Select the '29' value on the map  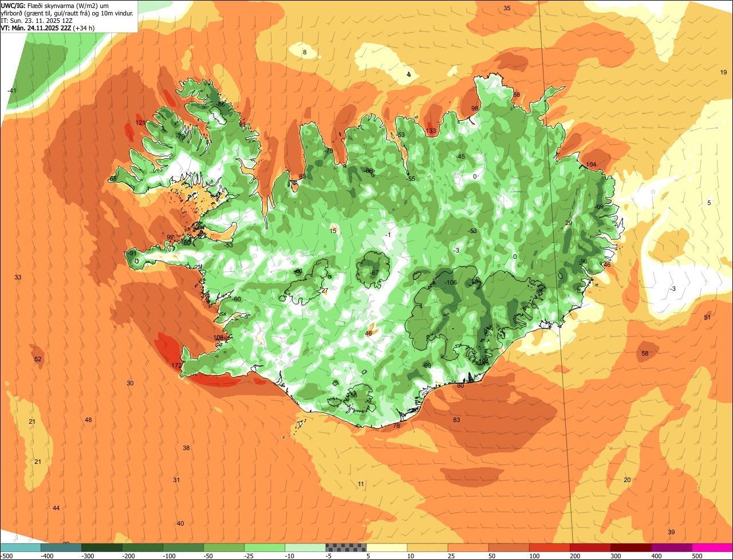(x=569, y=223)
